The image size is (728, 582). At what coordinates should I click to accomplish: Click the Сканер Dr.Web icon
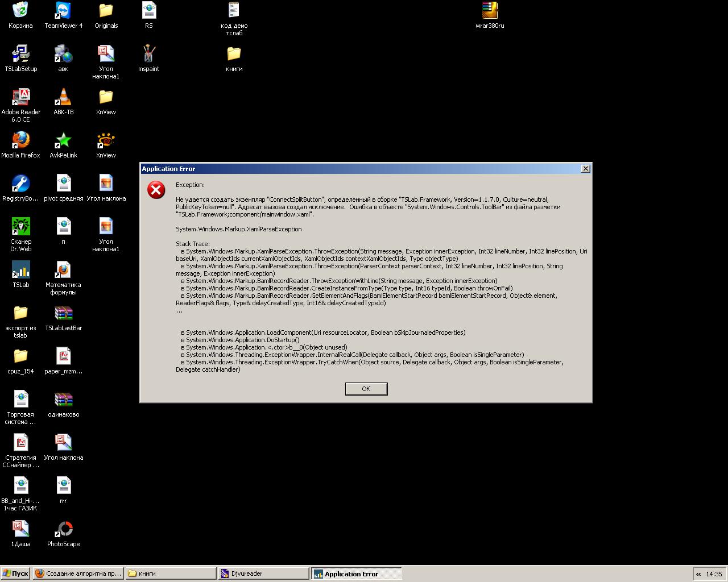pyautogui.click(x=20, y=235)
